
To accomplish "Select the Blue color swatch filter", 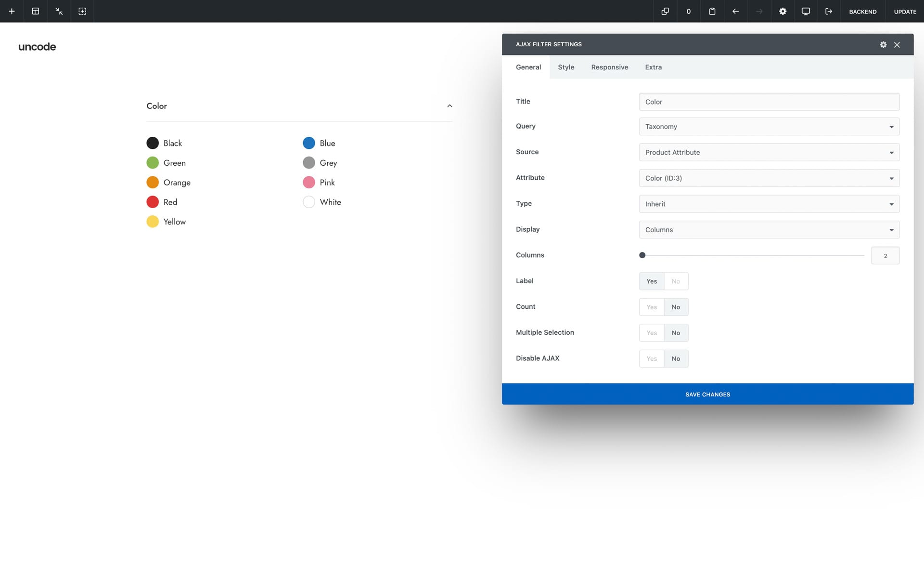I will tap(309, 143).
